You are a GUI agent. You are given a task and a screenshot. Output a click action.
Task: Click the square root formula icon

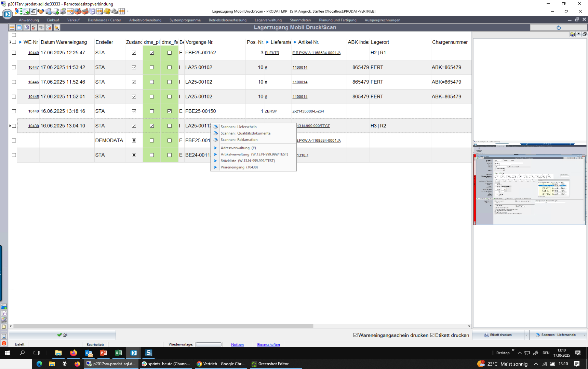(x=34, y=11)
